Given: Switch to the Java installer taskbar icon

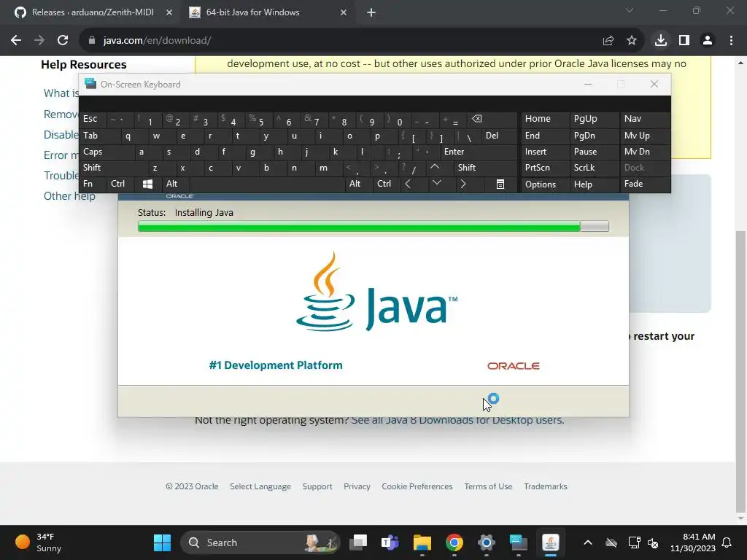Looking at the screenshot, I should pyautogui.click(x=550, y=542).
